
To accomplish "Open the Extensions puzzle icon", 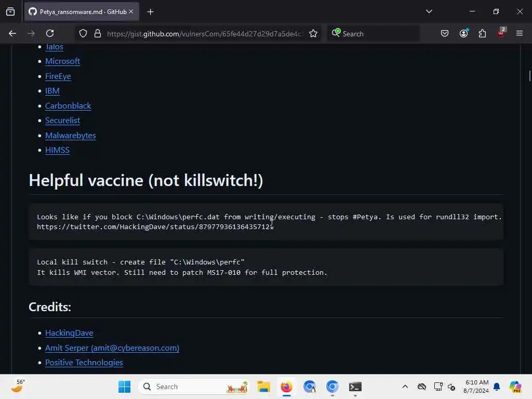I will (482, 33).
